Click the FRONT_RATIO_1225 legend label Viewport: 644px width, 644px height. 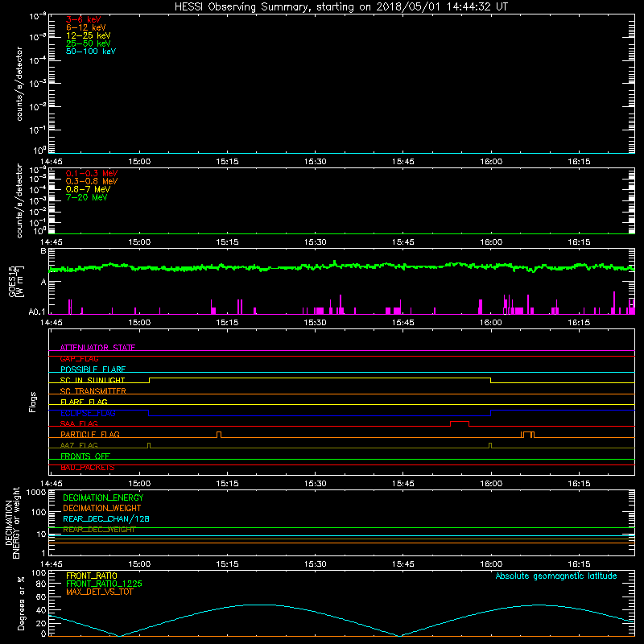[x=104, y=584]
